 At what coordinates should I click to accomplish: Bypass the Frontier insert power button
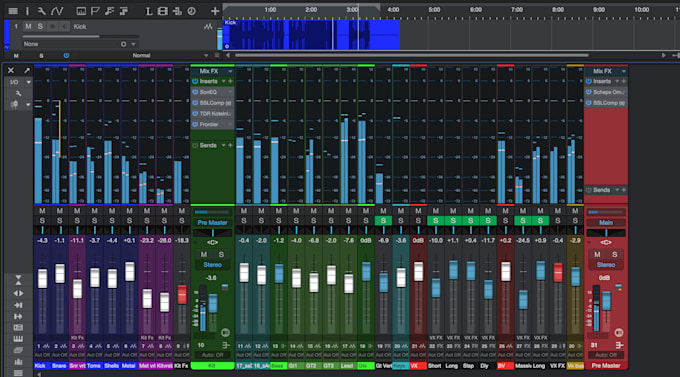195,124
